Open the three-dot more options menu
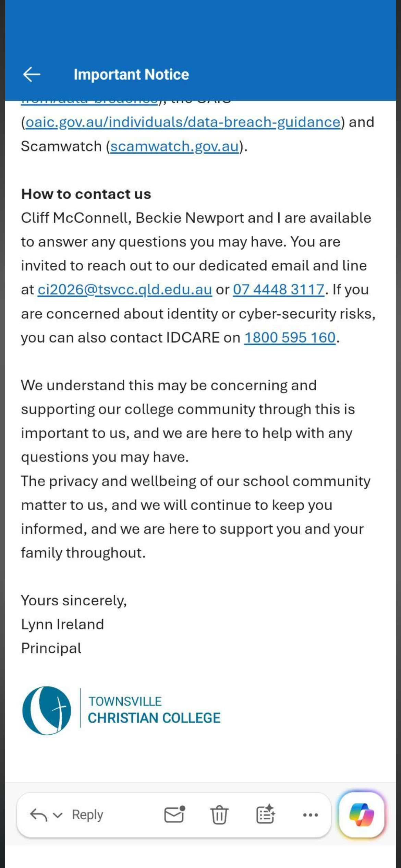401x868 pixels. tap(311, 815)
